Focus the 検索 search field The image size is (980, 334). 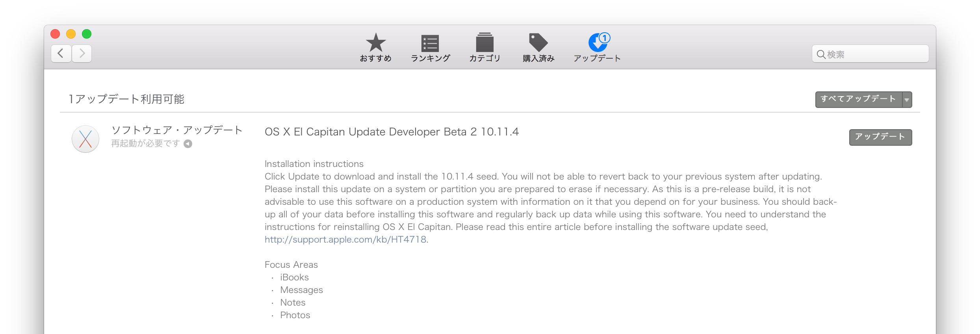point(870,54)
